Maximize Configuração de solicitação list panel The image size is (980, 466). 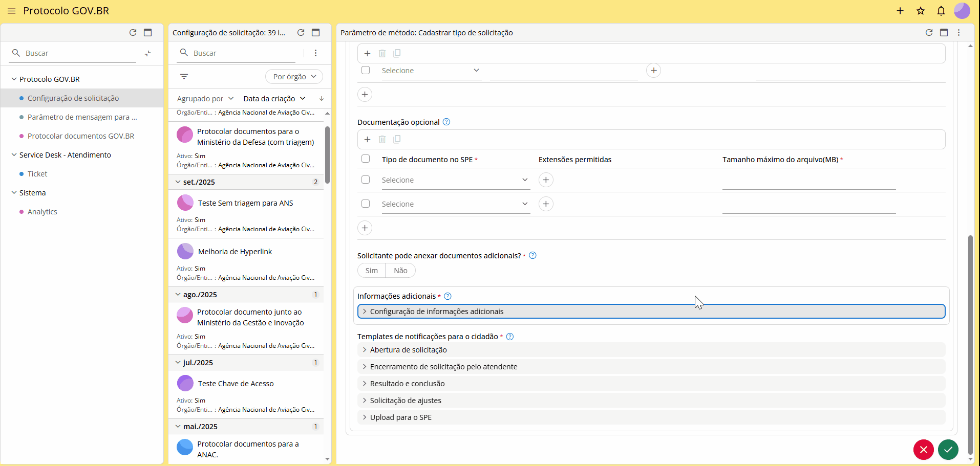tap(316, 32)
